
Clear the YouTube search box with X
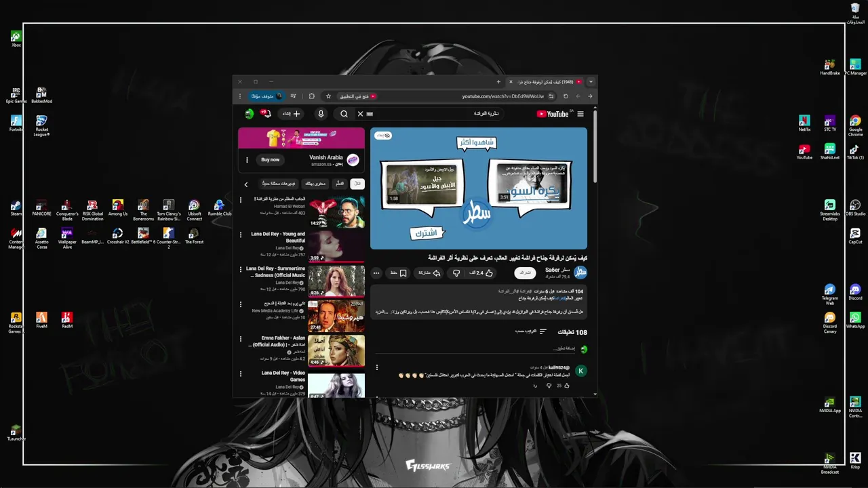pyautogui.click(x=361, y=114)
